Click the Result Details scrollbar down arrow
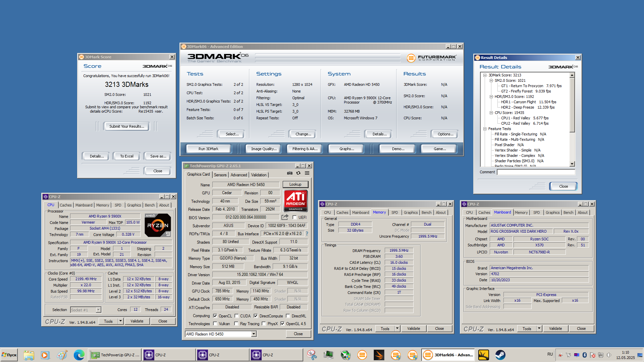The width and height of the screenshot is (644, 362). (572, 164)
